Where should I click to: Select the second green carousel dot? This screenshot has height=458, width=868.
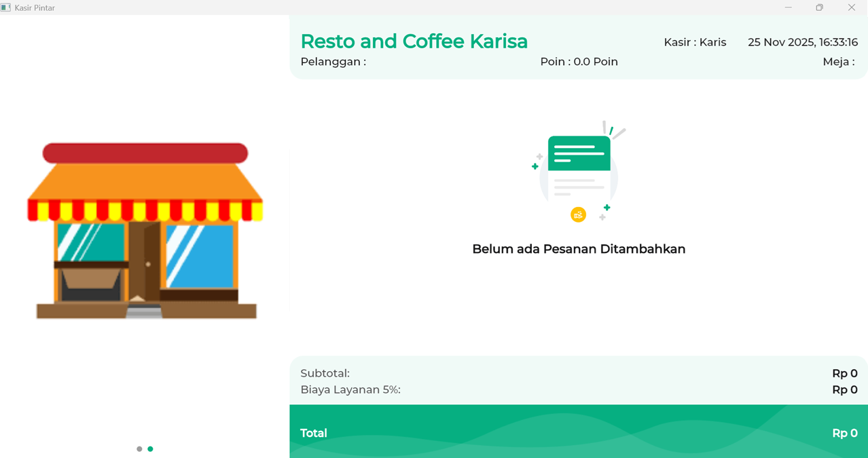tap(150, 449)
